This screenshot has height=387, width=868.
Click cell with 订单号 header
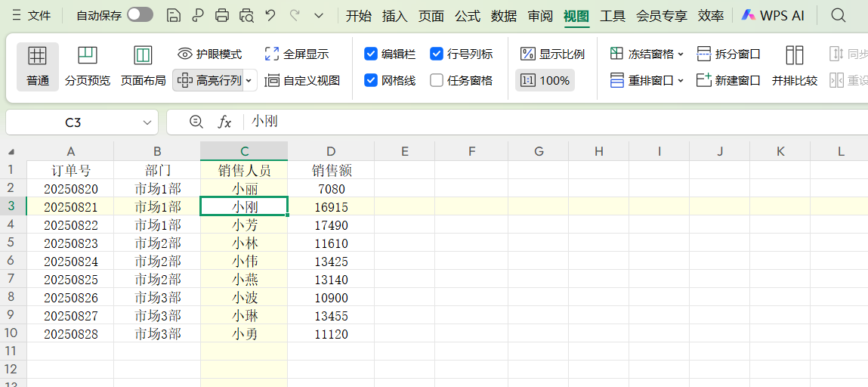[70, 171]
